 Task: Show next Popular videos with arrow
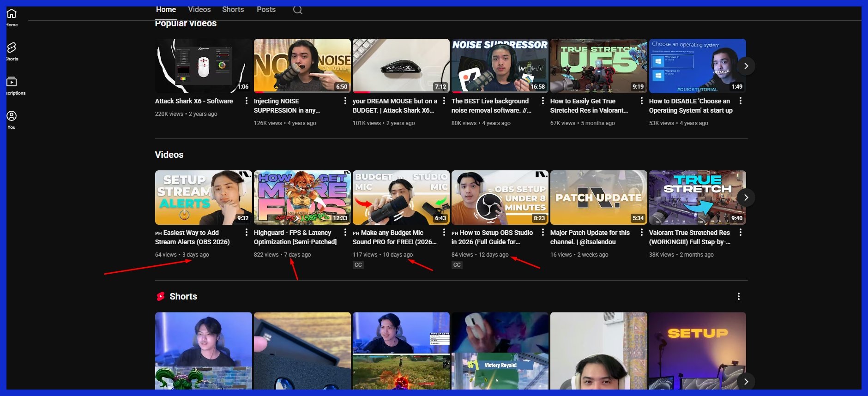coord(746,66)
